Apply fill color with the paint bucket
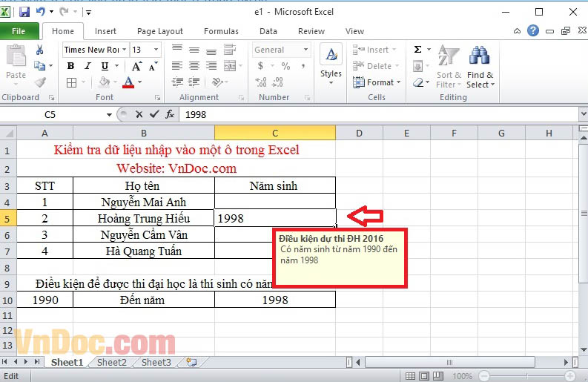The height and width of the screenshot is (382, 588). tap(105, 82)
